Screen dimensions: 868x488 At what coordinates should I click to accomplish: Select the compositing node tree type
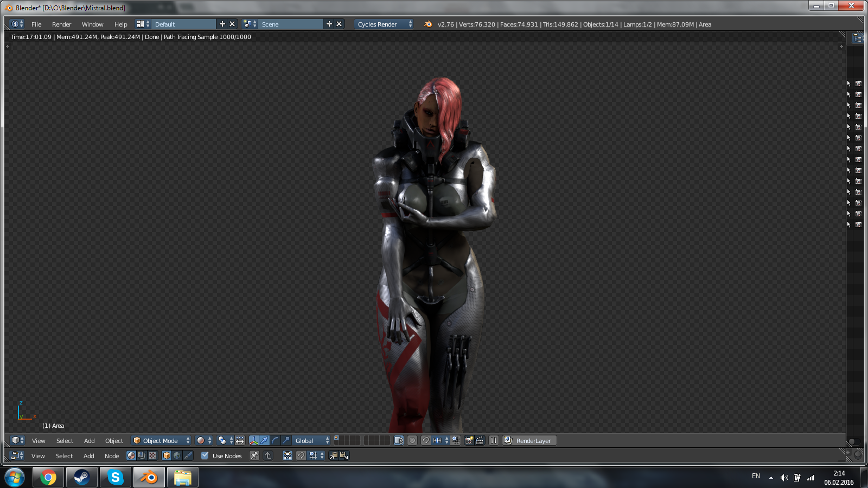pos(142,455)
